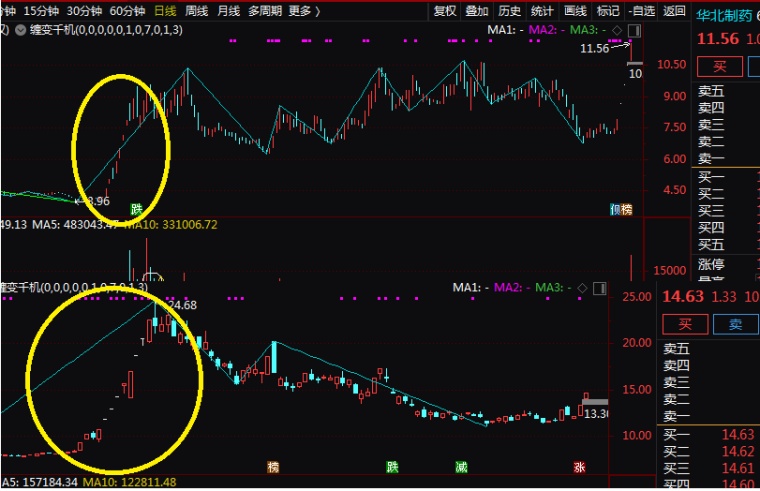Toggle the side panel icon in upper chart header
Image resolution: width=760 pixels, height=491 pixels.
point(634,31)
